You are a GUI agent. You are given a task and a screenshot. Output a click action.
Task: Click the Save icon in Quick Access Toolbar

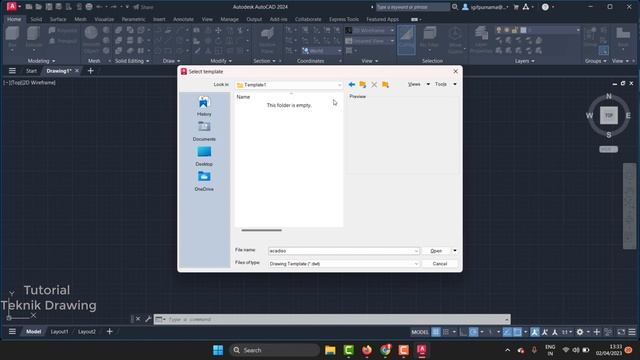[49, 7]
